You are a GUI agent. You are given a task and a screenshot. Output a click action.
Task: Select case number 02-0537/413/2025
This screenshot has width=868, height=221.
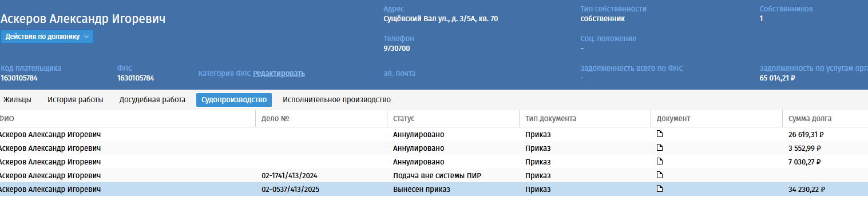click(290, 190)
